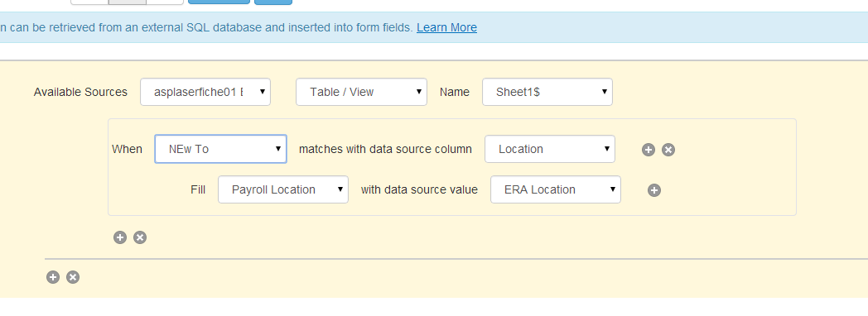The image size is (868, 316).
Task: Remove the Location match condition
Action: (x=668, y=150)
